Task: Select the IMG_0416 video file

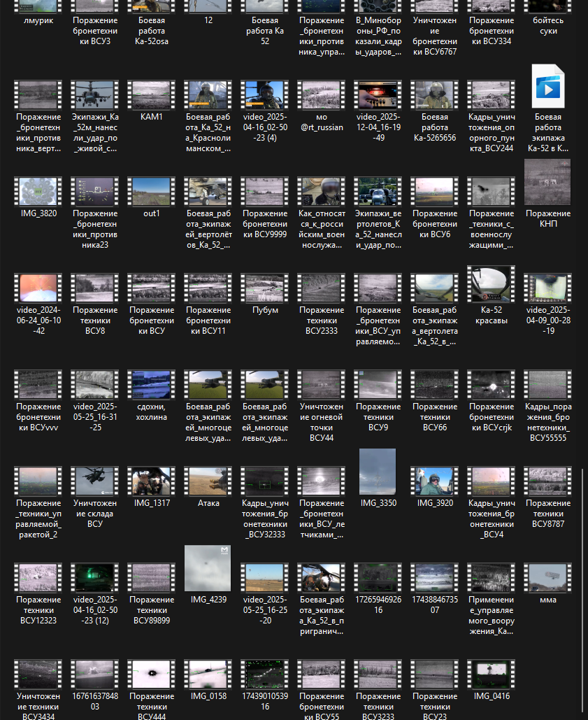Action: click(492, 679)
